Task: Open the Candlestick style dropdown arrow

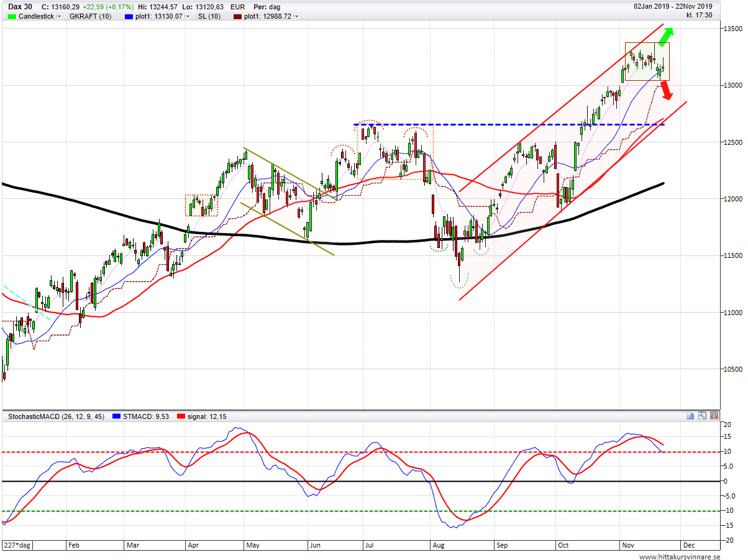Action: pyautogui.click(x=59, y=16)
